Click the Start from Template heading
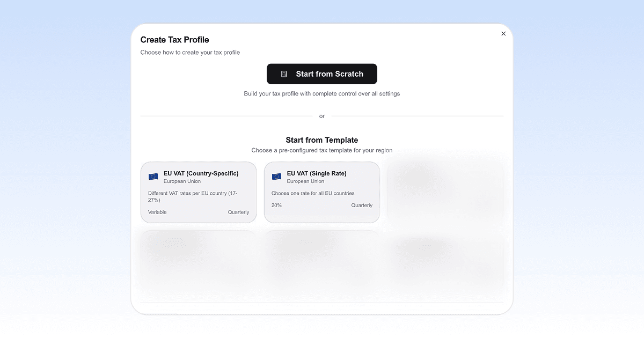The image size is (644, 338). [321, 140]
